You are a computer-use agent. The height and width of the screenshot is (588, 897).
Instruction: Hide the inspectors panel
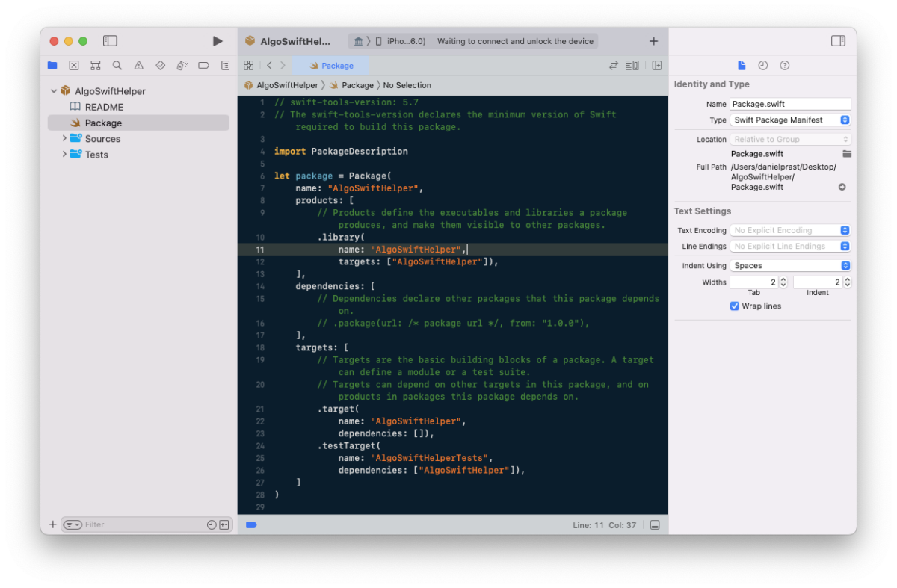[838, 41]
